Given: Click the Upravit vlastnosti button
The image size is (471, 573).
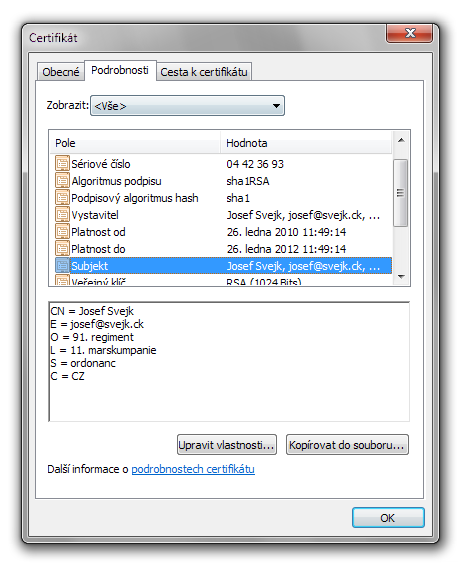Looking at the screenshot, I should pos(227,445).
